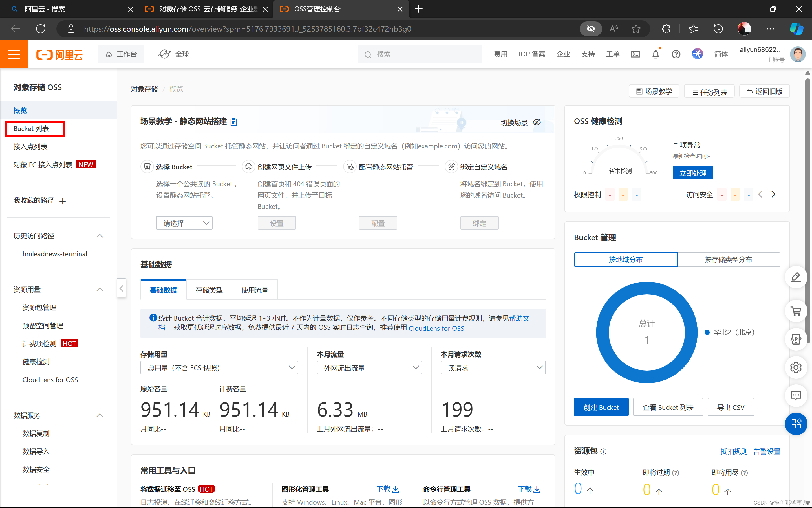Select 按地域分布 view
Image resolution: width=812 pixels, height=508 pixels.
click(x=625, y=259)
